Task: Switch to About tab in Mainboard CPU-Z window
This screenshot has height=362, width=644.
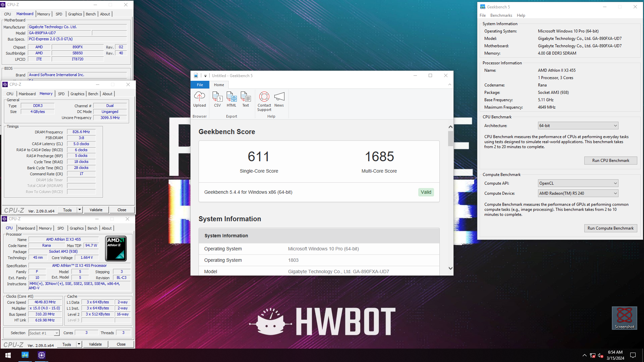Action: 105,14
